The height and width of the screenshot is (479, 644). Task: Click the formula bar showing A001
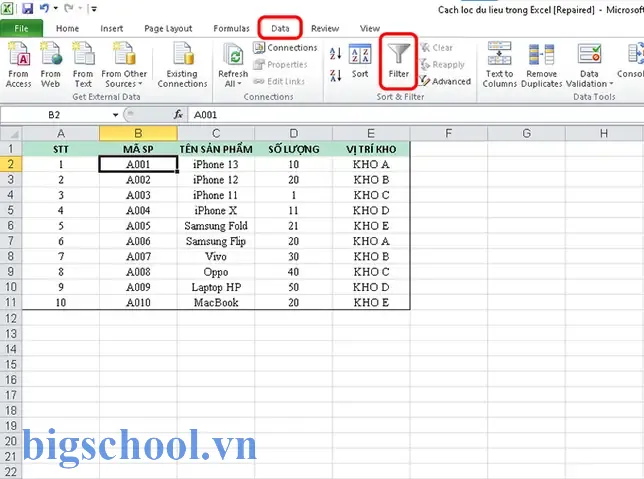pyautogui.click(x=416, y=115)
